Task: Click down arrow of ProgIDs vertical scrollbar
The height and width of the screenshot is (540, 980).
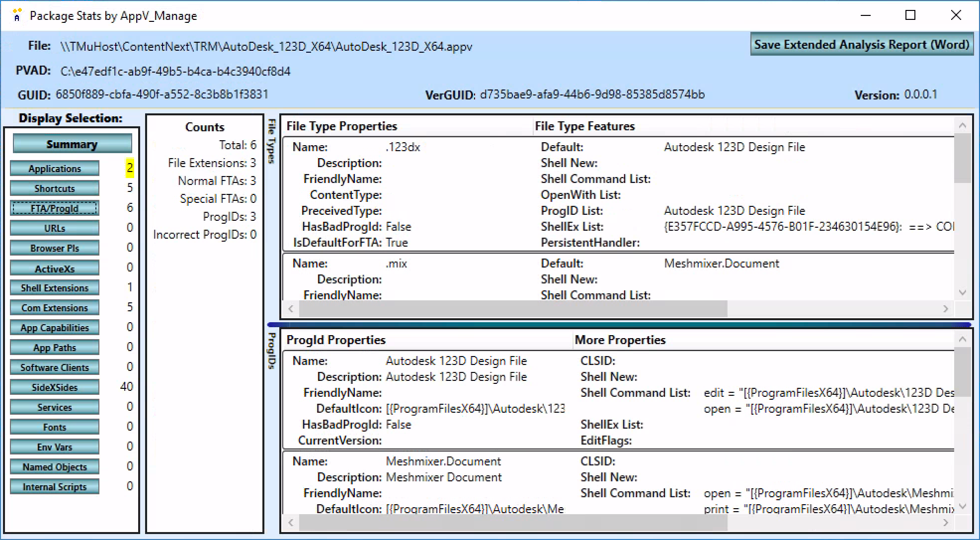Action: coord(963,507)
